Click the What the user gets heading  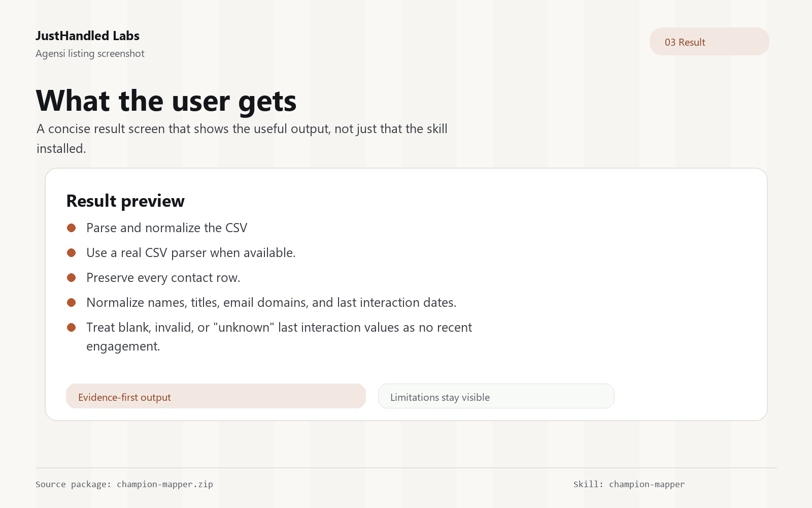pos(166,101)
